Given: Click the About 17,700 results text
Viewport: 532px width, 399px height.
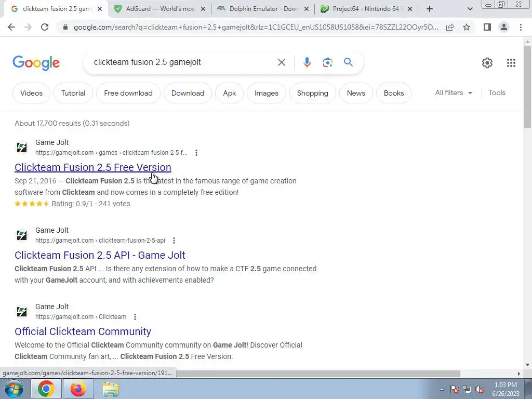Looking at the screenshot, I should 72,123.
